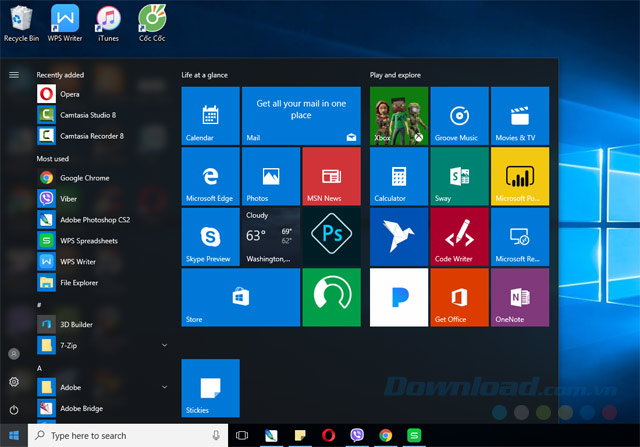
Task: Expand the 7-Zip folder chevron
Action: 164,345
